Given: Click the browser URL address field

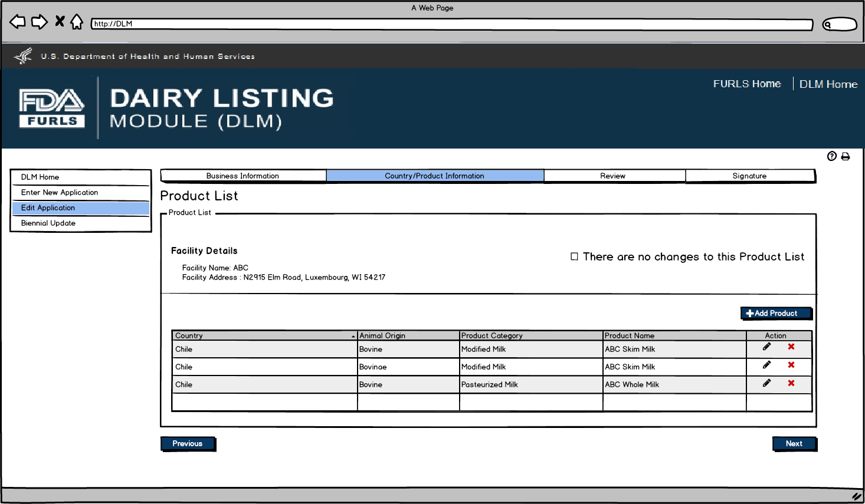Looking at the screenshot, I should point(451,24).
